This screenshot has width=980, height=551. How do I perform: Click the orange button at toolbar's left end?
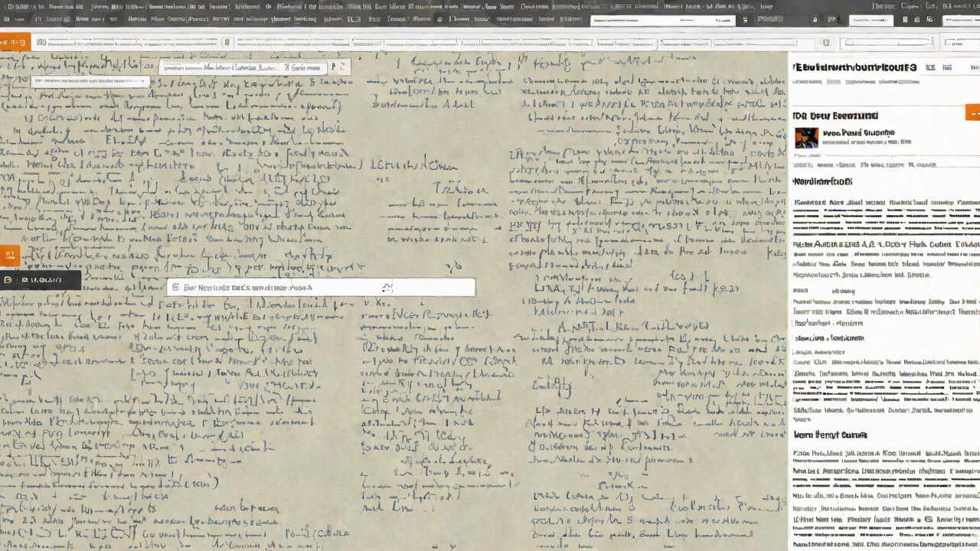15,43
